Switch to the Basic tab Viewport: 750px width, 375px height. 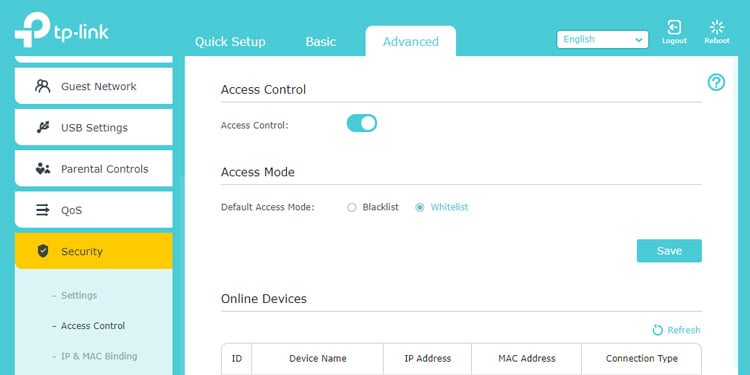pos(320,42)
